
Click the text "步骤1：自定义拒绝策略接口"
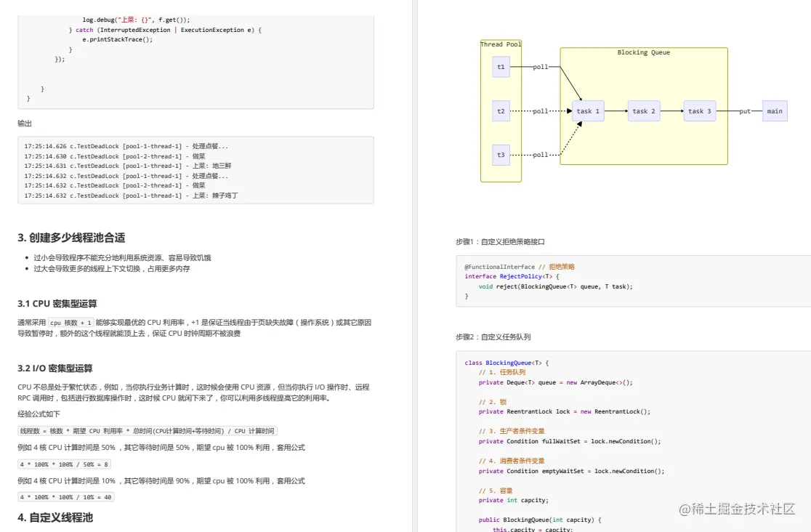click(500, 242)
